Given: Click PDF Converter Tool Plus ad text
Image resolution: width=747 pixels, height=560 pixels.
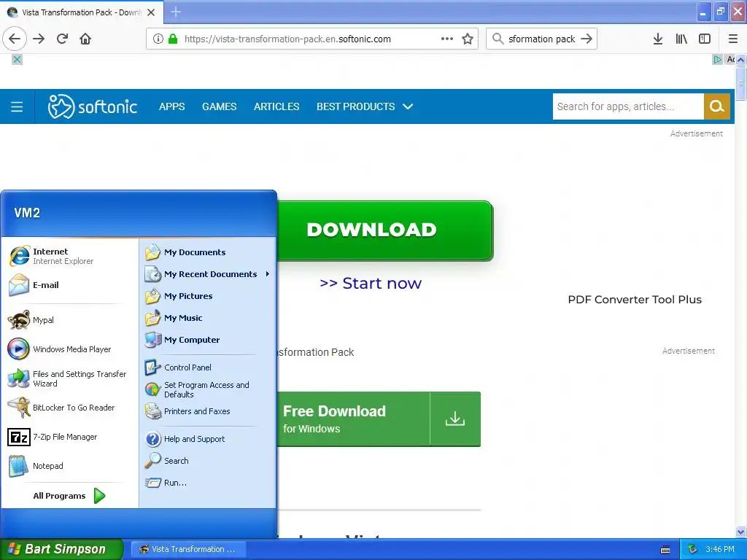Looking at the screenshot, I should click(x=635, y=300).
